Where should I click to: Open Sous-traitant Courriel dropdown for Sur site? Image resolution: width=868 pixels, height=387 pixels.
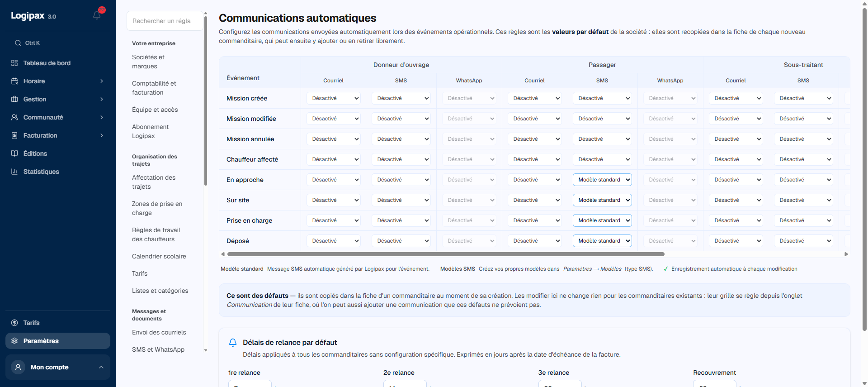(736, 200)
